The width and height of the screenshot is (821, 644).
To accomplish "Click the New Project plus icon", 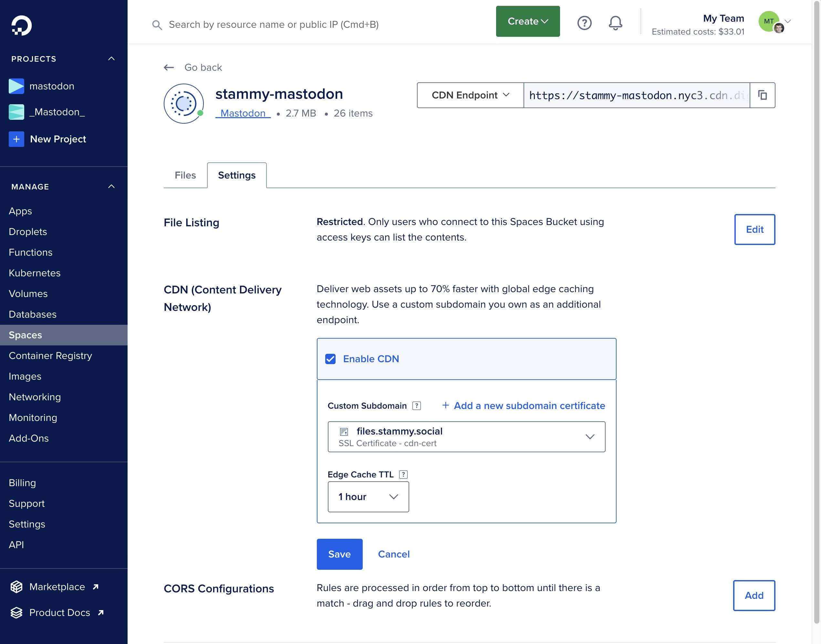I will [x=16, y=139].
